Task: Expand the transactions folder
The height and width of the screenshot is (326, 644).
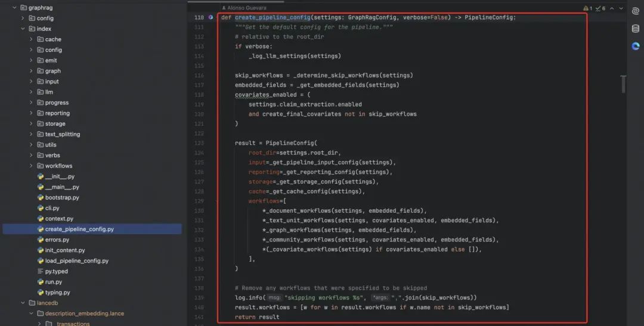Action: [x=39, y=324]
